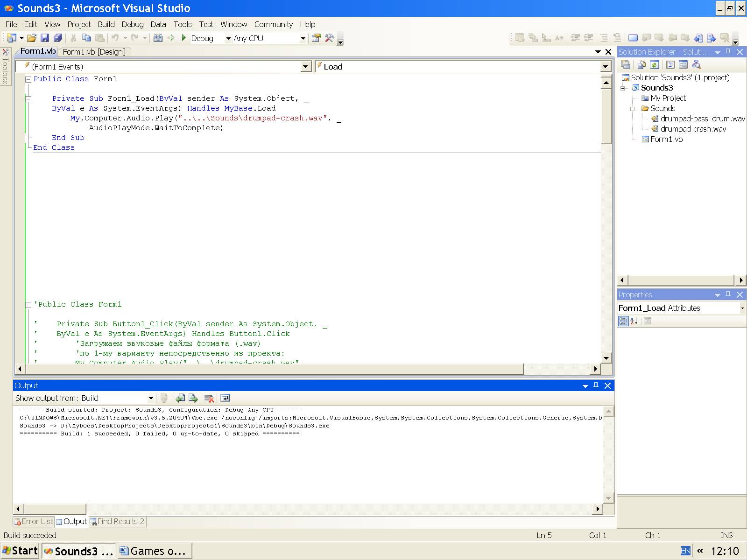Click Show All Files icon
The height and width of the screenshot is (560, 747).
click(x=641, y=65)
